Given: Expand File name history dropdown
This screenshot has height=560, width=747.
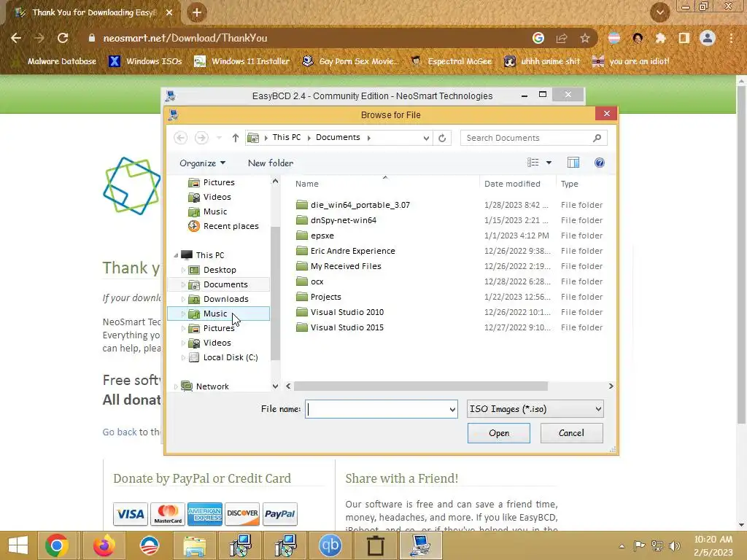Looking at the screenshot, I should pos(452,410).
